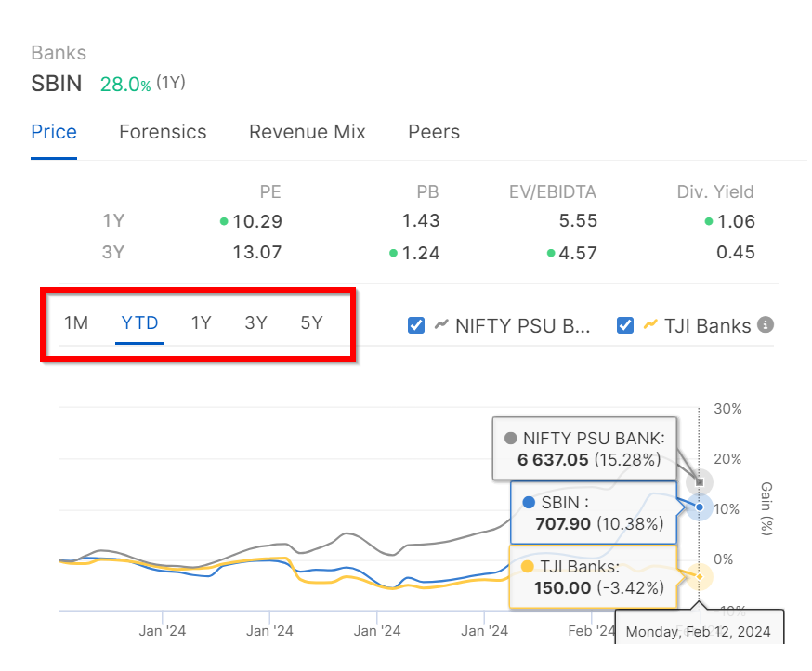Click the 3Y PB value 1.24
The width and height of the screenshot is (812, 671).
tap(421, 253)
